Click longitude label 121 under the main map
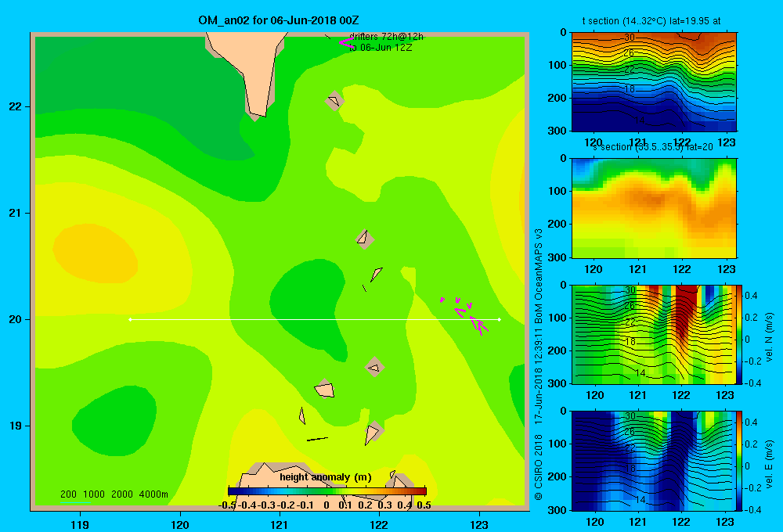Image resolution: width=783 pixels, height=532 pixels. pyautogui.click(x=280, y=524)
